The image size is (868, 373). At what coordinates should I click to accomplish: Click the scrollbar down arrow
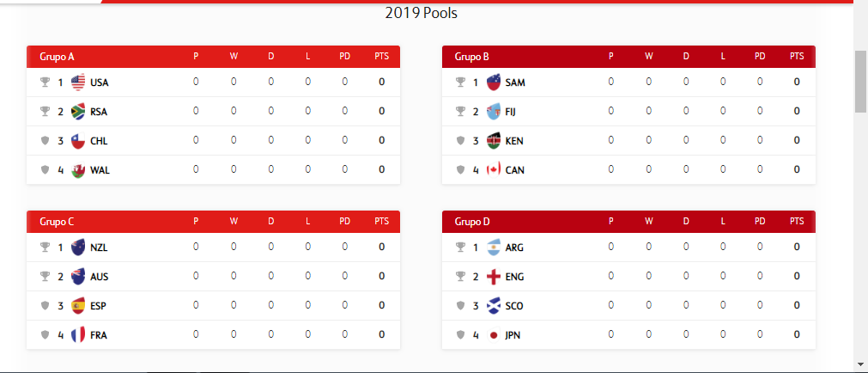[861, 364]
